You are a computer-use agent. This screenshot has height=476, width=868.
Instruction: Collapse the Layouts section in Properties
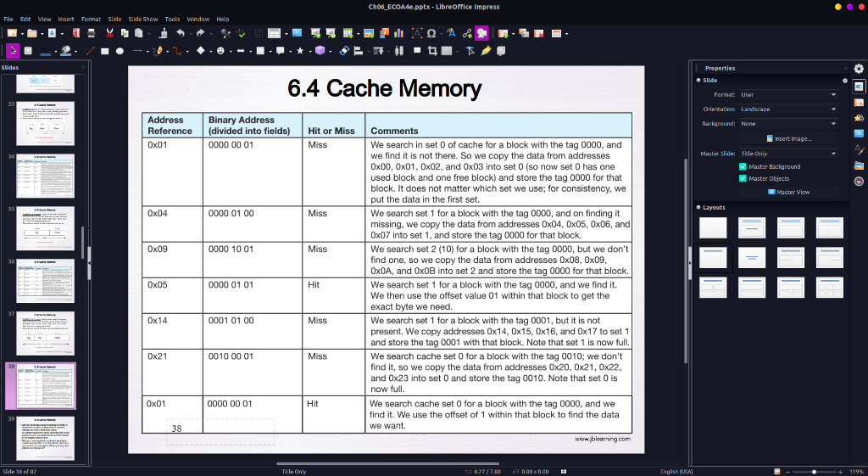698,207
